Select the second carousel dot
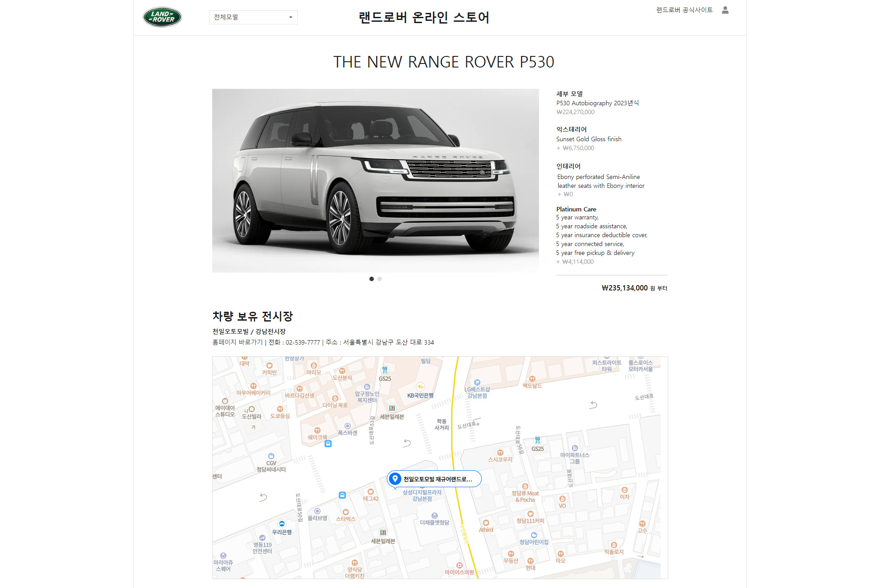The height and width of the screenshot is (588, 880). tap(380, 279)
